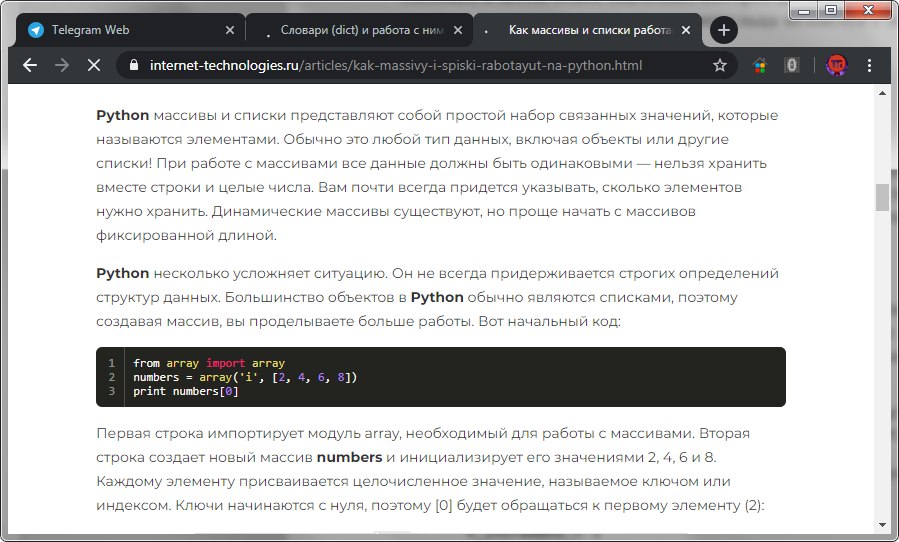899x542 pixels.
Task: Click bold 'Python' before 'несколько усложняет'
Action: (x=123, y=274)
